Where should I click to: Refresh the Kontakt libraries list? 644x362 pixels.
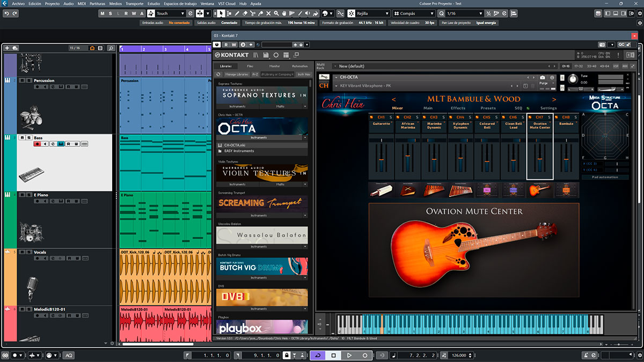coord(218,74)
